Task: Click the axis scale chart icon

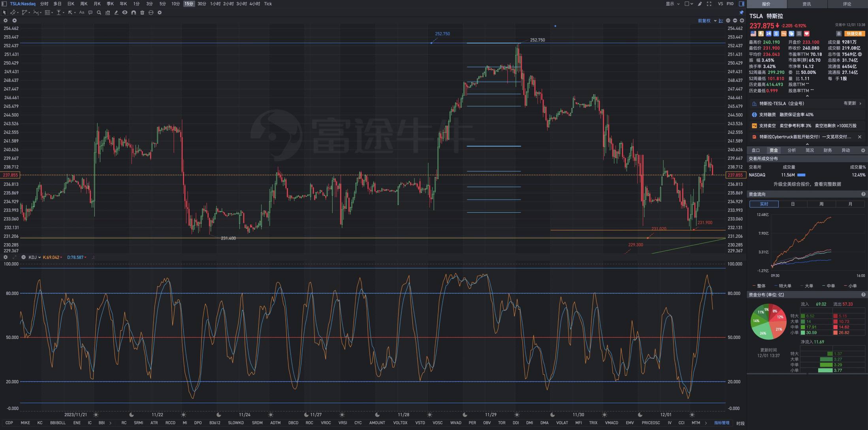Action: [721, 21]
